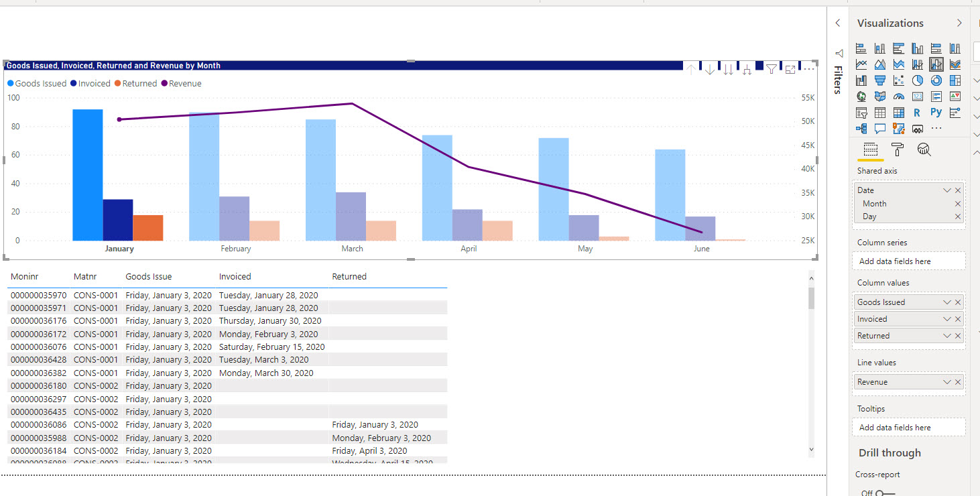The image size is (980, 496).
Task: Select the Ribbon chart visual
Action: coord(955,64)
